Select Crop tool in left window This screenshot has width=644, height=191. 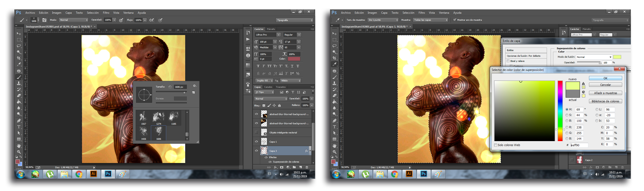click(x=19, y=58)
